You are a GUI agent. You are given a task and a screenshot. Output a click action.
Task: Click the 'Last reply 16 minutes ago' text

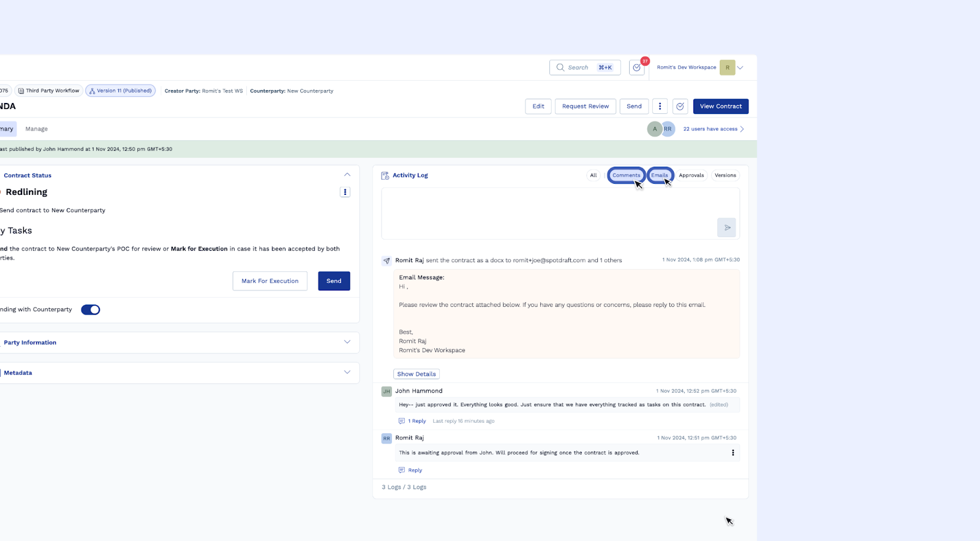point(464,421)
